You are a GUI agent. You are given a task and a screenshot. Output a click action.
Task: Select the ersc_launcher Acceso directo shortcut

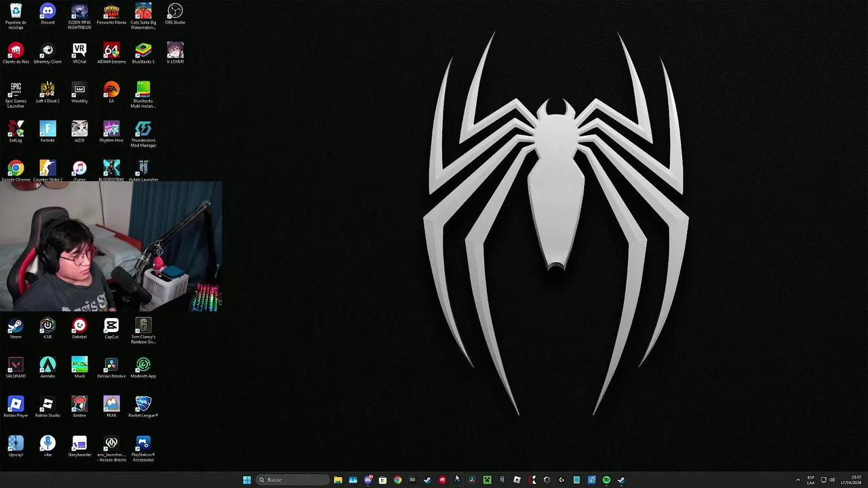pos(111,449)
